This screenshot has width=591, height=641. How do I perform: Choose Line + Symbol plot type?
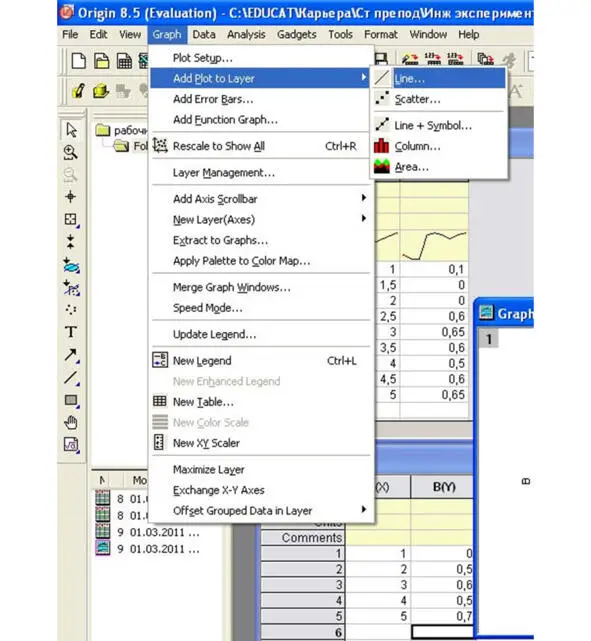[439, 125]
